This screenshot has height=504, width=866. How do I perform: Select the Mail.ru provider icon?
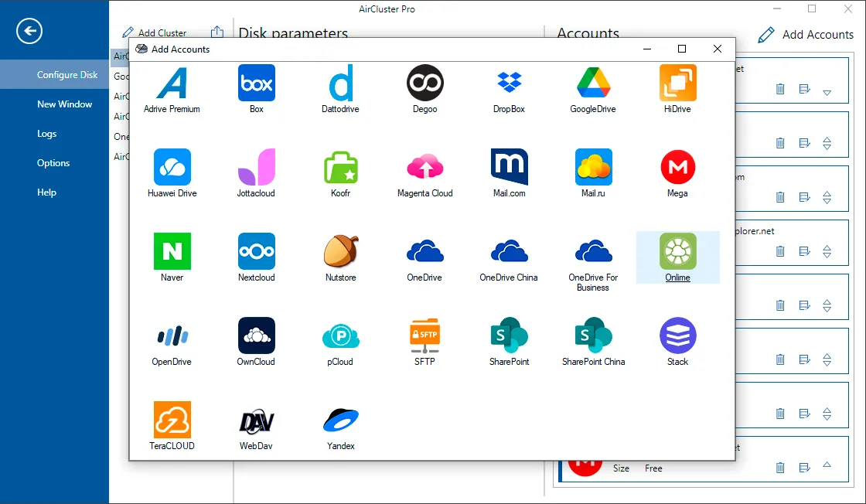click(x=593, y=167)
